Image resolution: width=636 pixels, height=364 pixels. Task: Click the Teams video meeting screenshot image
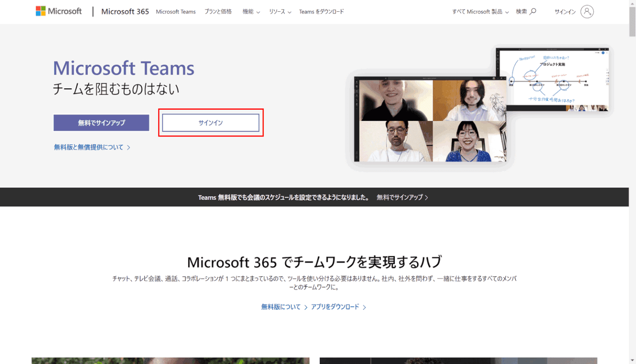click(430, 120)
